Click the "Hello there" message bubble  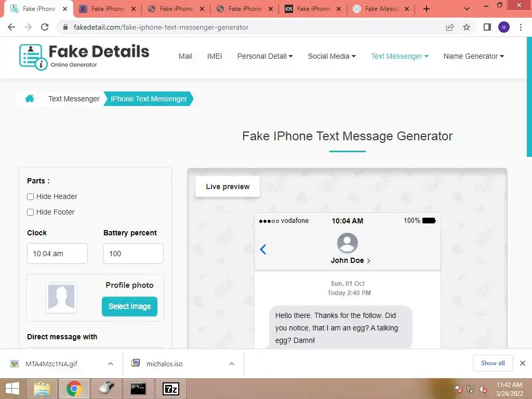coord(341,327)
